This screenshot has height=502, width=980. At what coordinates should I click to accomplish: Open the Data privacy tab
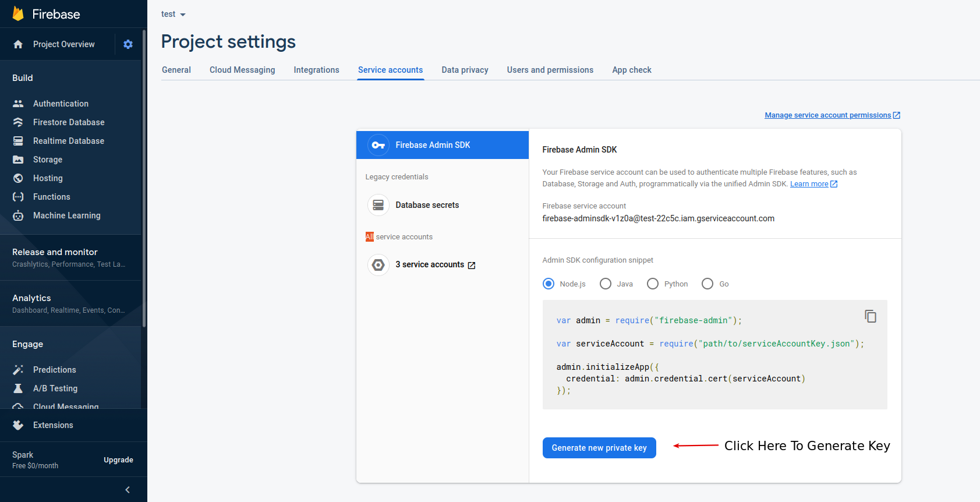465,70
